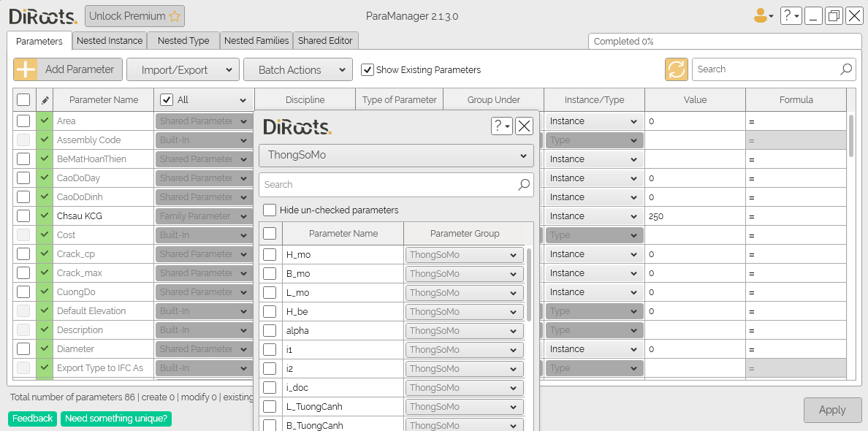Click the dialog parameter list scrollbar
The height and width of the screenshot is (431, 868).
tap(529, 284)
